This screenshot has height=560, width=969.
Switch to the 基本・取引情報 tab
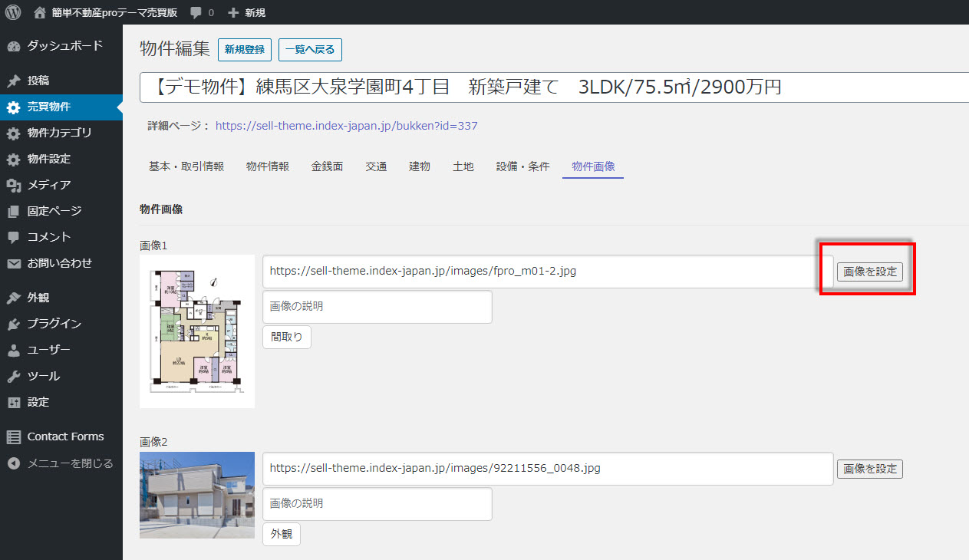186,166
